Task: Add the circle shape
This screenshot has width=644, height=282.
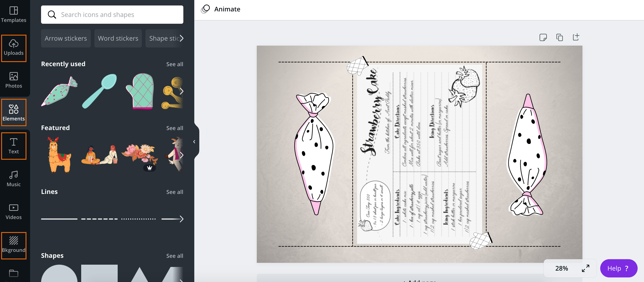Action: tap(59, 273)
